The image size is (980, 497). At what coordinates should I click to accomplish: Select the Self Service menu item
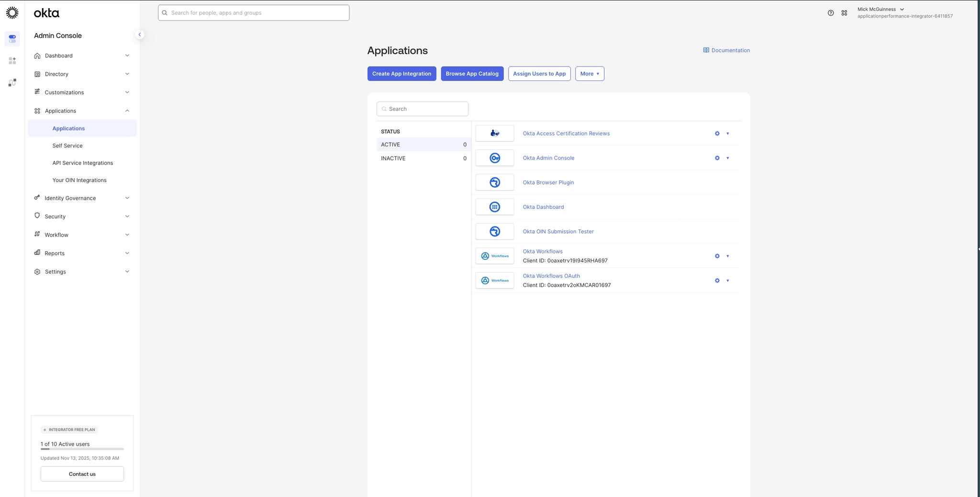[x=67, y=146]
